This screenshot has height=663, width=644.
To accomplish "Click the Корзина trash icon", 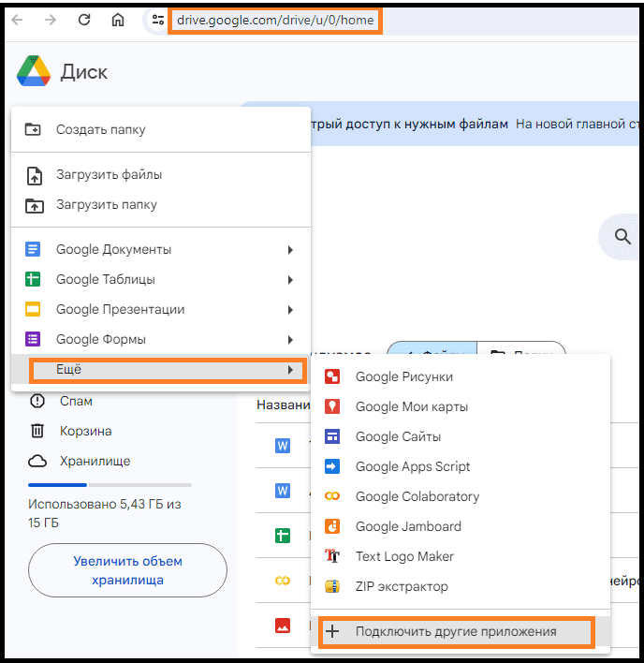I will pyautogui.click(x=37, y=431).
